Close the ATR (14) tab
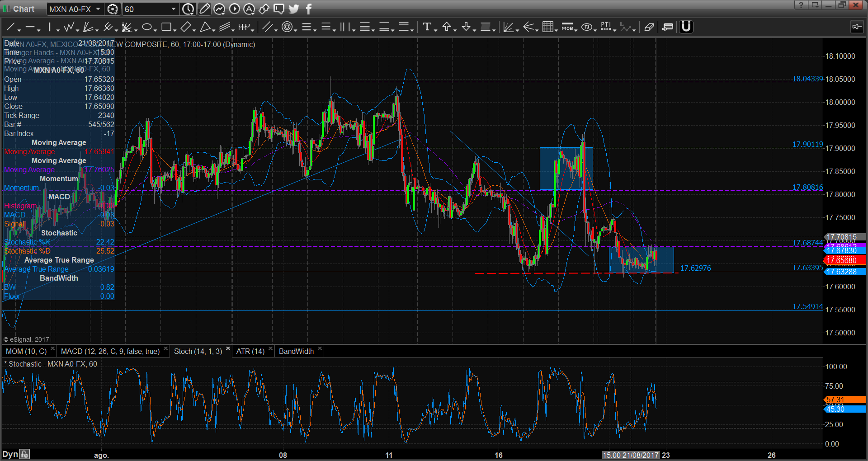Screen dimensions: 868x461 270,348
